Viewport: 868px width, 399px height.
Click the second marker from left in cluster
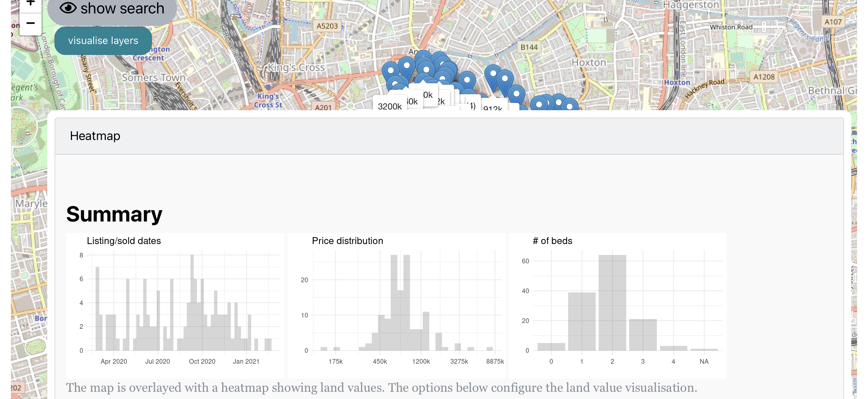pyautogui.click(x=406, y=66)
